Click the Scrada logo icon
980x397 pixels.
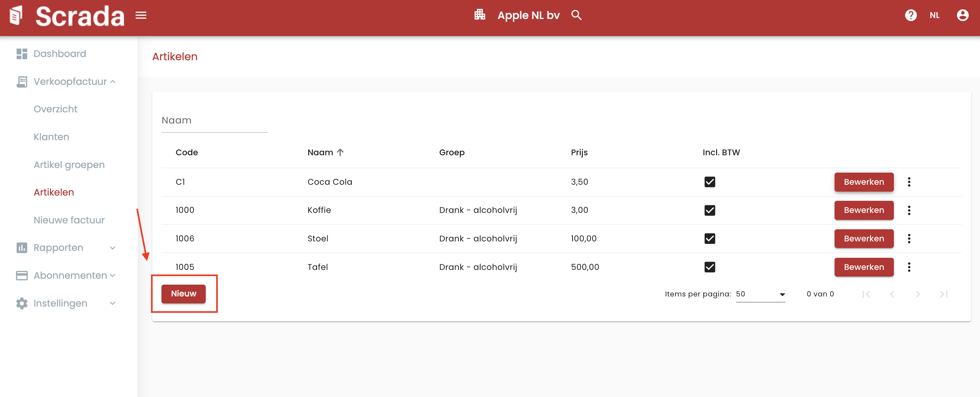click(x=16, y=16)
